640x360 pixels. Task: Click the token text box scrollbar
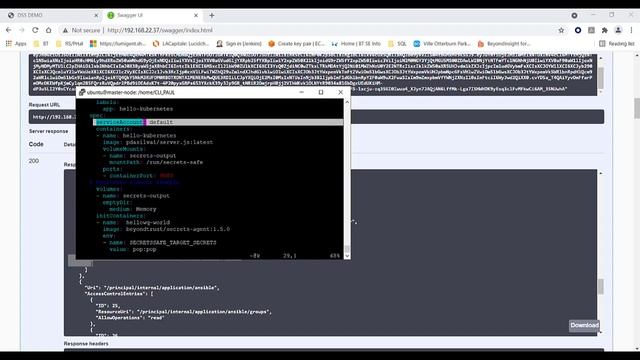(x=600, y=78)
